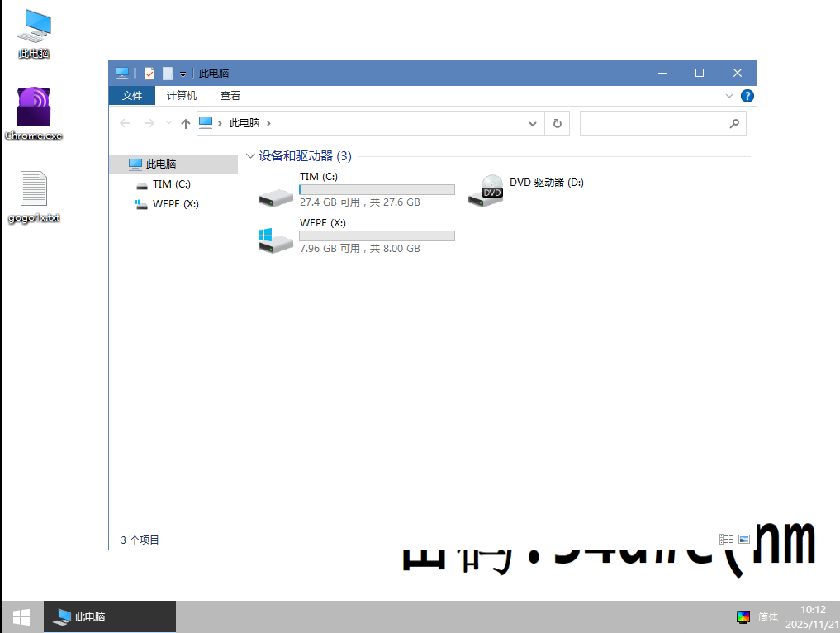This screenshot has width=840, height=633.
Task: Click the Properties icon in quick access toolbar
Action: coord(149,74)
